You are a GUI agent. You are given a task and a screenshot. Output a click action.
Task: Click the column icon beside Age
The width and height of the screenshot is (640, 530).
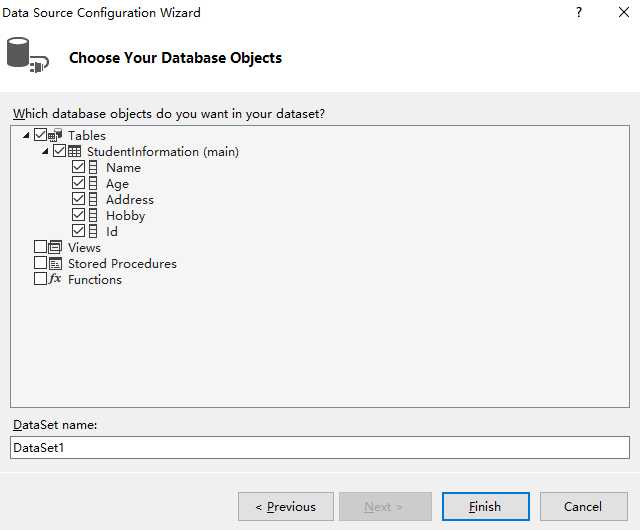point(93,183)
